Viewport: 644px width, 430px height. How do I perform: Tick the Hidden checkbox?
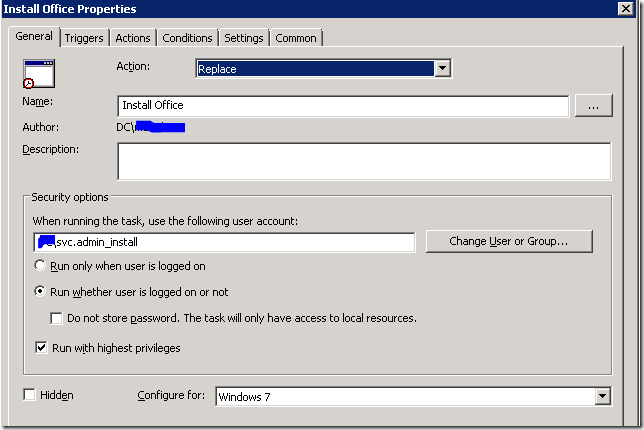[x=29, y=396]
